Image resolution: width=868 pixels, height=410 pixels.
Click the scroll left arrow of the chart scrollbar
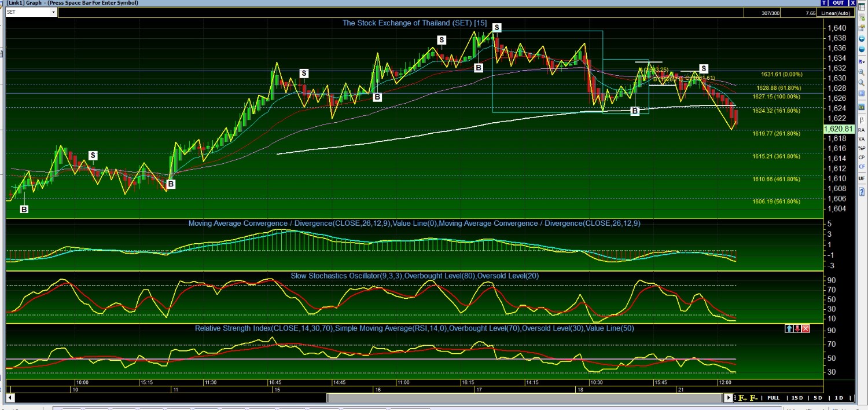[9, 398]
